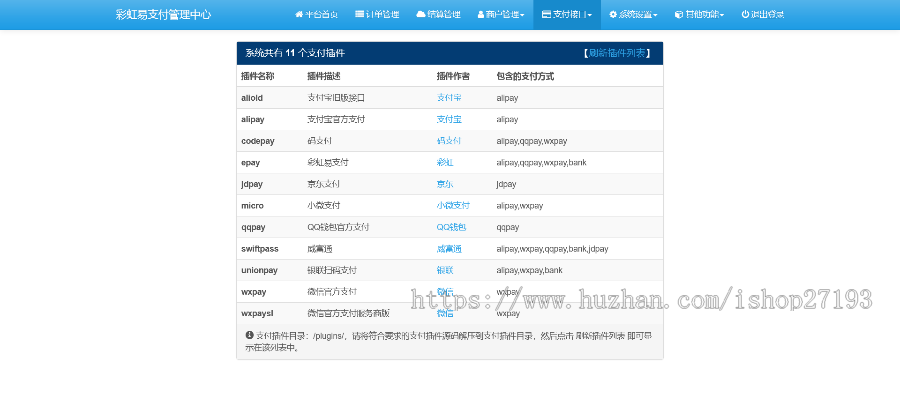
Task: Select the micro plugin name
Action: 253,205
